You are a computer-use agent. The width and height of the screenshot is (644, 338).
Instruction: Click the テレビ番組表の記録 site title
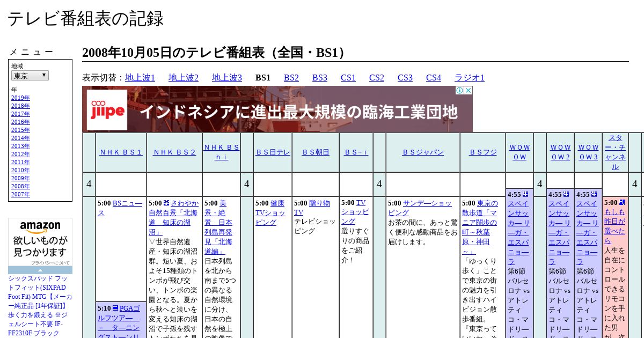pyautogui.click(x=85, y=18)
